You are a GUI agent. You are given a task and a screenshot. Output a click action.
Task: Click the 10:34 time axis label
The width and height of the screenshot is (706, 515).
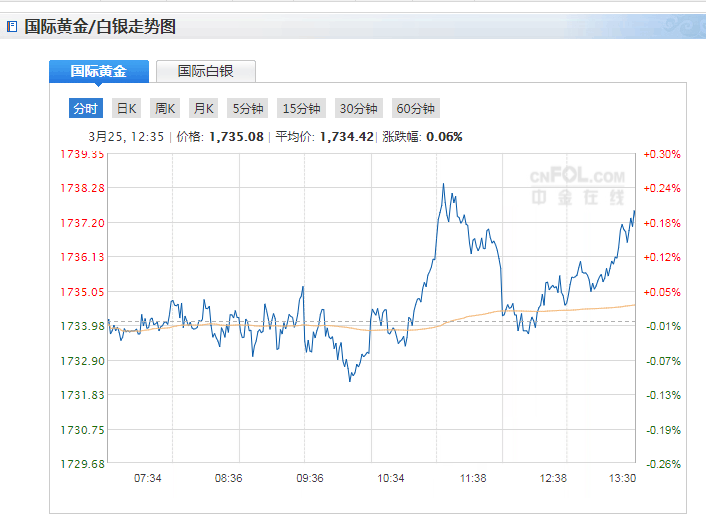point(390,478)
